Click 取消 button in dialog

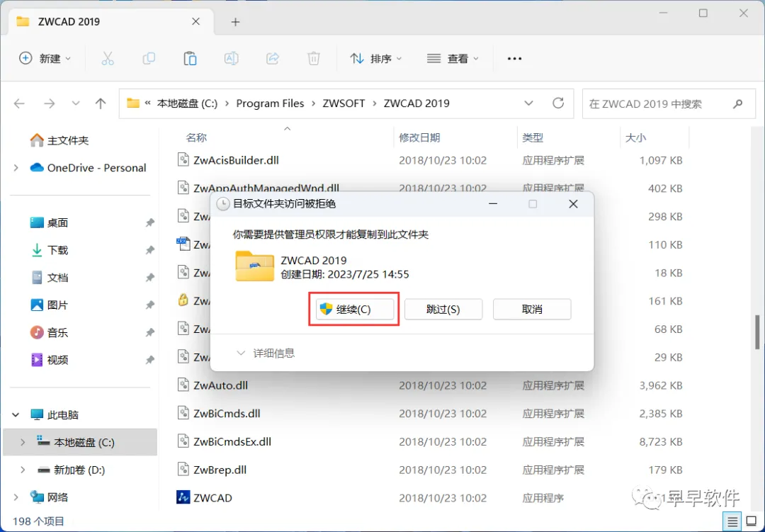pos(532,310)
